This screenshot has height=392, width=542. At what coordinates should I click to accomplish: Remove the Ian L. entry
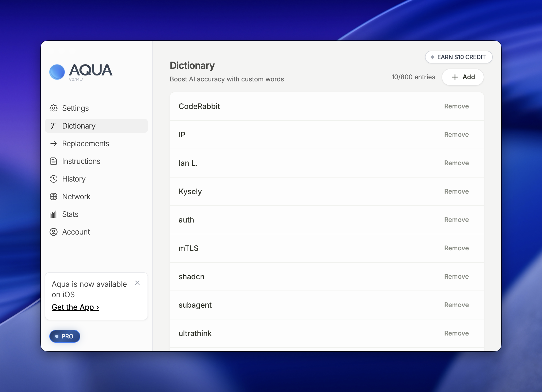tap(457, 163)
